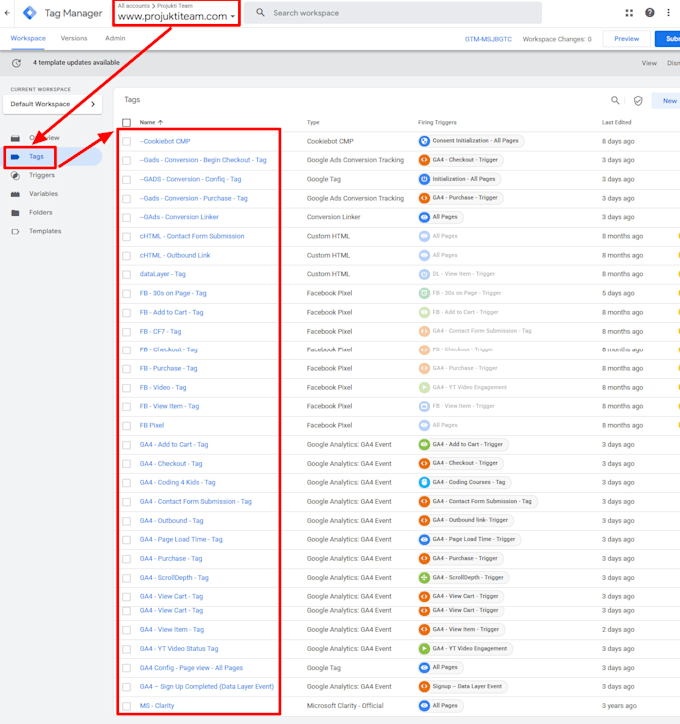Open the three-dot more options menu

(x=668, y=13)
